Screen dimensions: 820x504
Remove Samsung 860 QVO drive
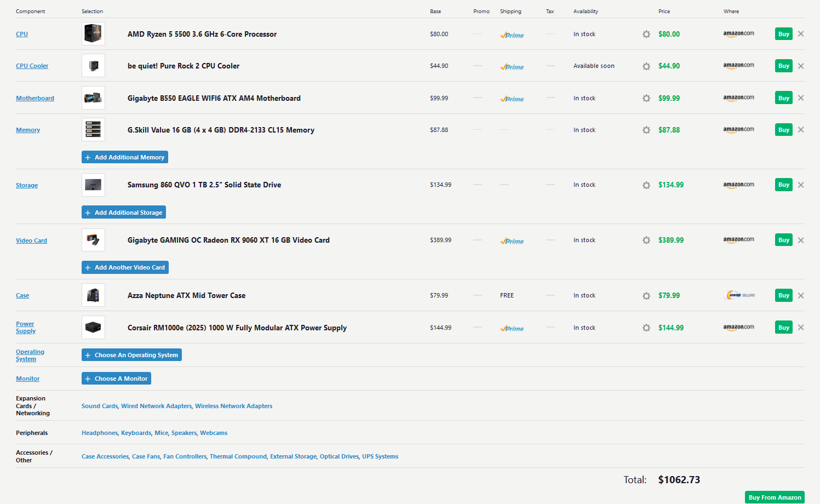[x=801, y=185]
